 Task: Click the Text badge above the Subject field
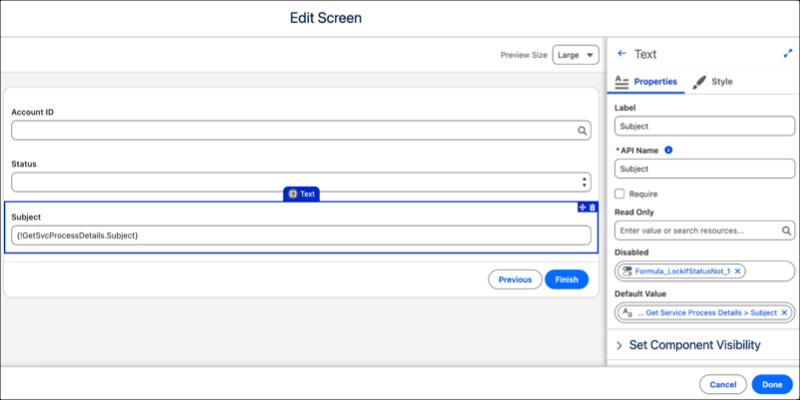[302, 194]
